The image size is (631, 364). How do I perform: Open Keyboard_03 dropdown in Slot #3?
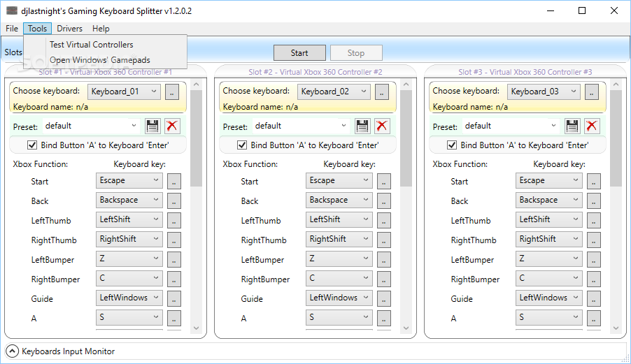coord(544,92)
